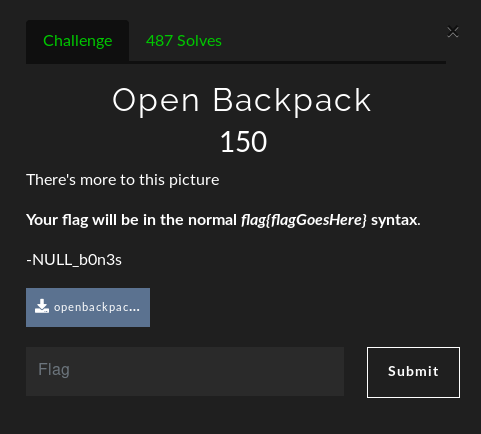Click the number 487 in the solves tab

[x=159, y=41]
